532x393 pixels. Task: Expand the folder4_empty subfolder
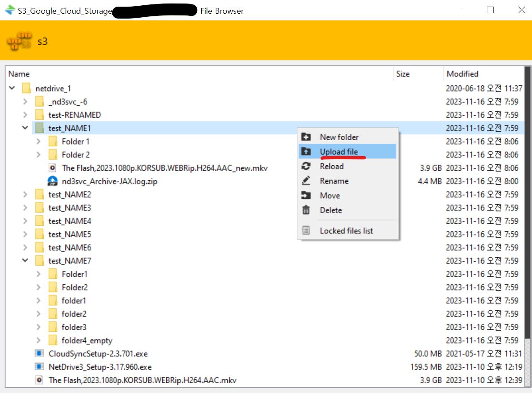point(38,340)
